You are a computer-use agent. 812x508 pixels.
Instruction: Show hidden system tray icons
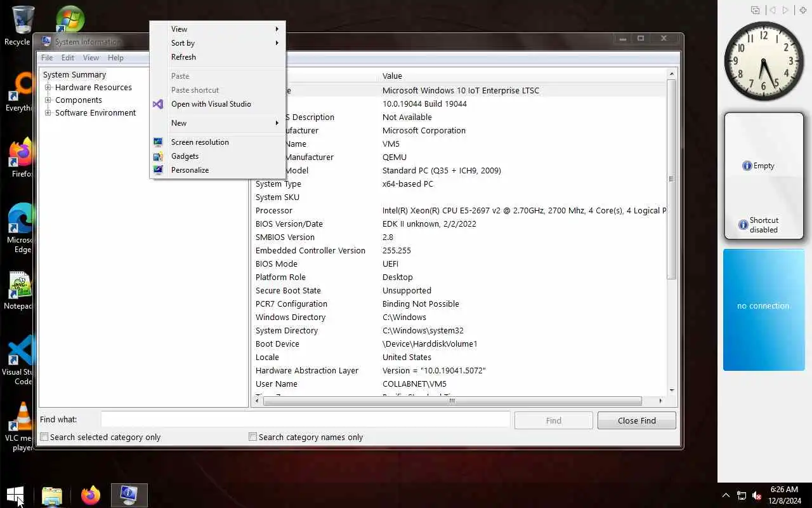point(726,495)
